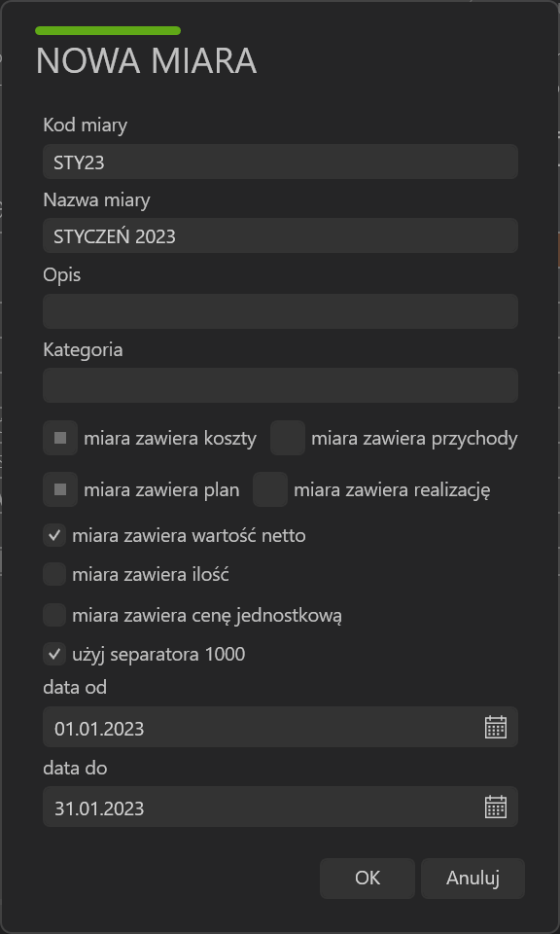This screenshot has height=934, width=560.
Task: Uncheck miara zawiera wartość netto
Action: (x=54, y=535)
